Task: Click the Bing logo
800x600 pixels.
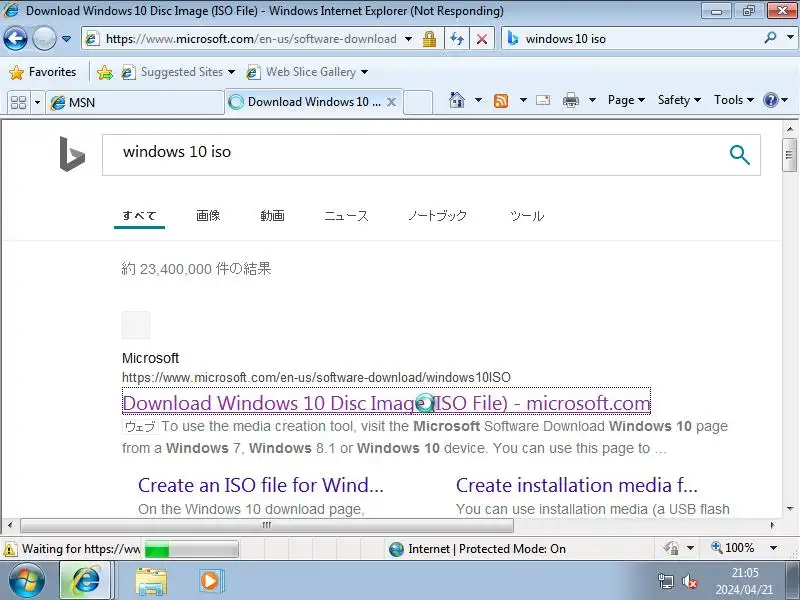Action: pyautogui.click(x=72, y=154)
